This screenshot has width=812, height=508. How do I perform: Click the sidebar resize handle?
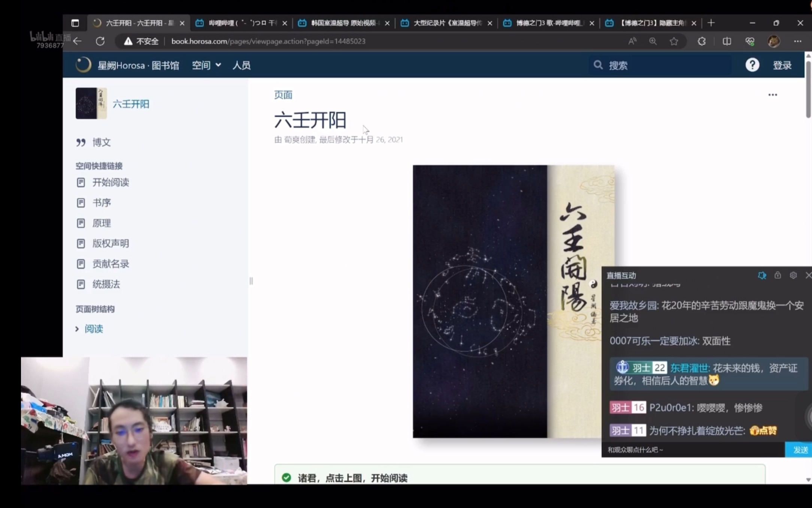coord(251,281)
